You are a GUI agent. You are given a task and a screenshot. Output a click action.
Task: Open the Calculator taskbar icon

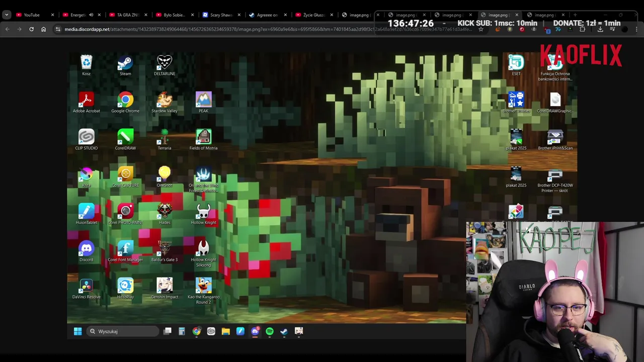coord(182,331)
